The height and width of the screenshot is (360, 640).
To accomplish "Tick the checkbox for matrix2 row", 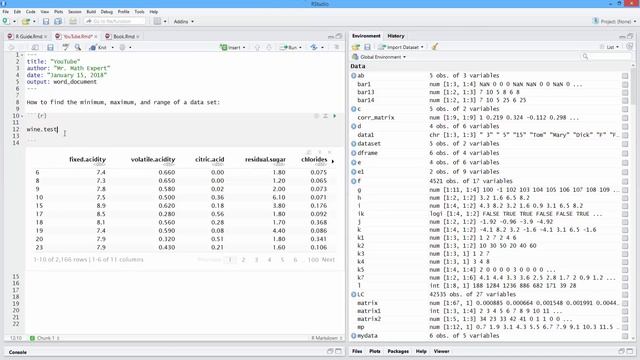I will tap(625, 319).
